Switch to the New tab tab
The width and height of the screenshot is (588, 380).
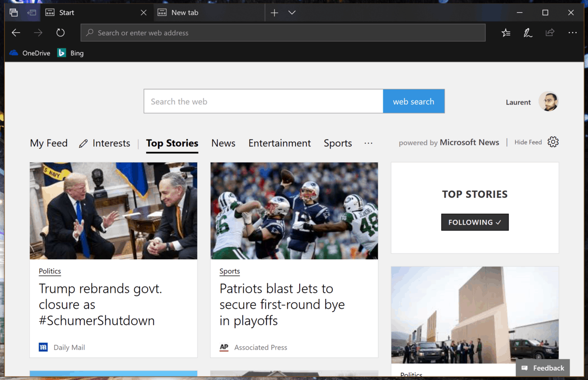tap(209, 13)
